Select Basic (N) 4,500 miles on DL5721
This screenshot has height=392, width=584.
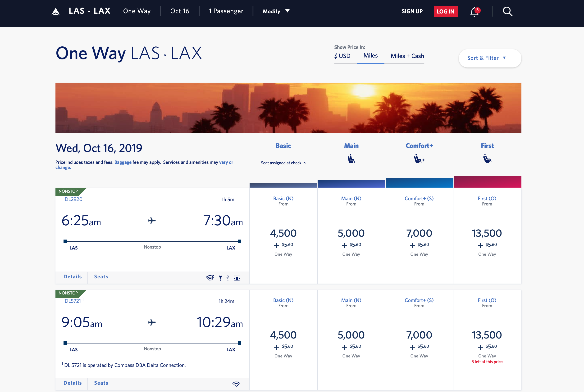(283, 340)
